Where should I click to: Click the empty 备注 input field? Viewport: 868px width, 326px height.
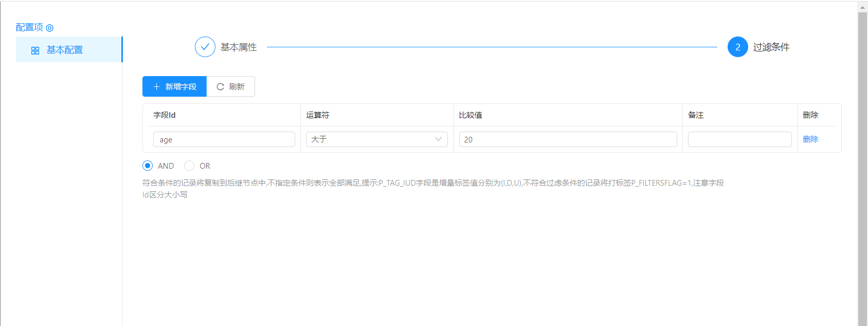(x=739, y=139)
